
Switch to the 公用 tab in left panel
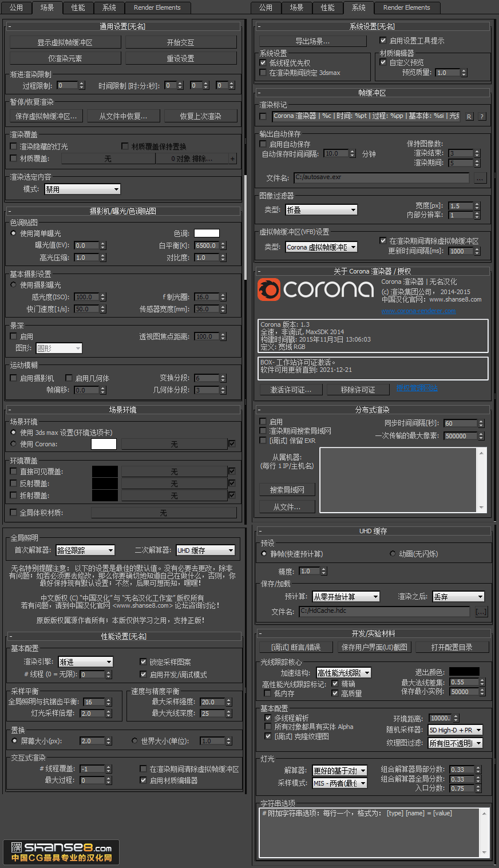[17, 7]
